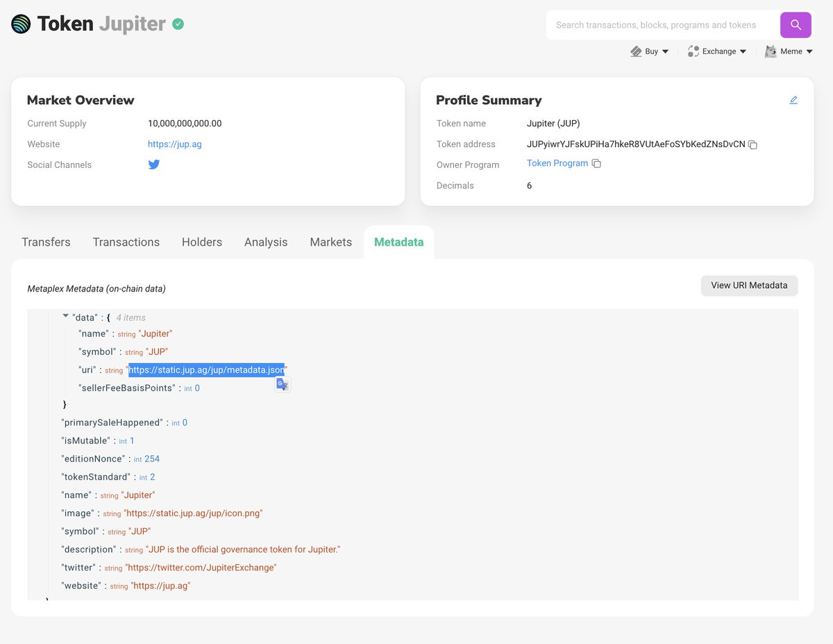Click the verified checkmark badge next to Jupiter
This screenshot has width=833, height=644.
[178, 24]
